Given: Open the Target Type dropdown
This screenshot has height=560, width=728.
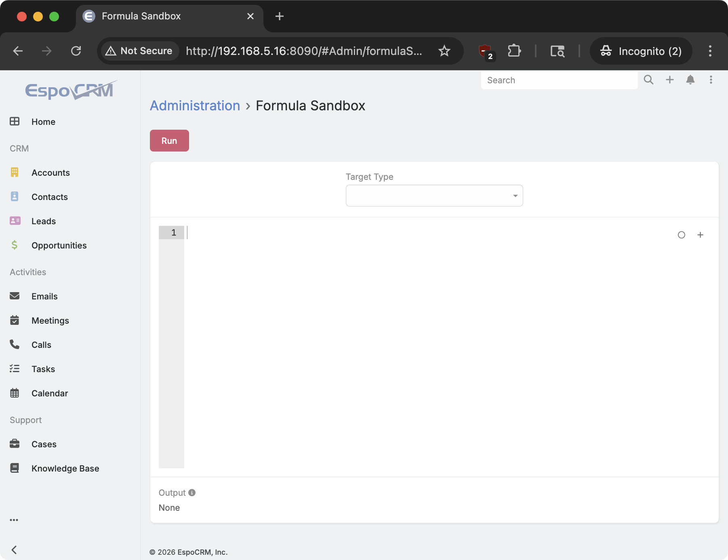Looking at the screenshot, I should [x=434, y=195].
